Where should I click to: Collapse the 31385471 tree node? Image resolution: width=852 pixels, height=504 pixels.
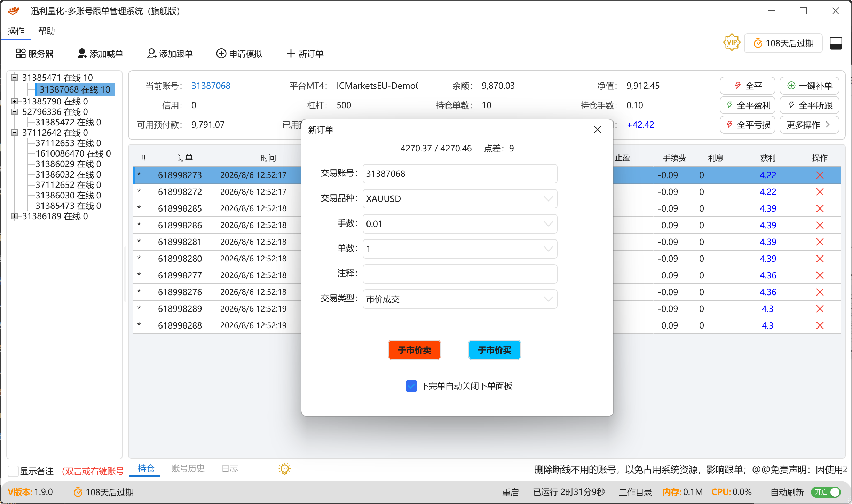pos(14,77)
